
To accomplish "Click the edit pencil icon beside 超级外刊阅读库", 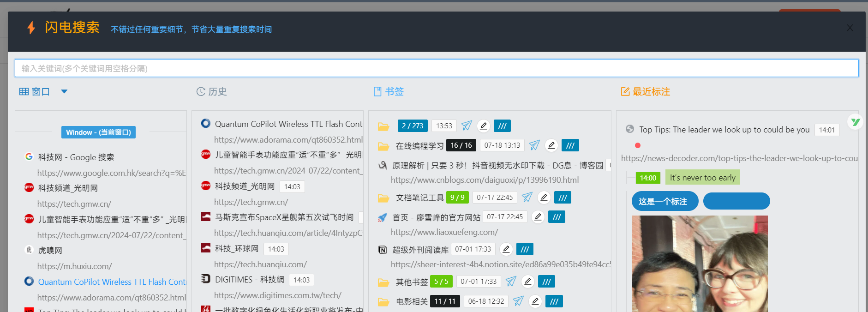I will click(506, 249).
